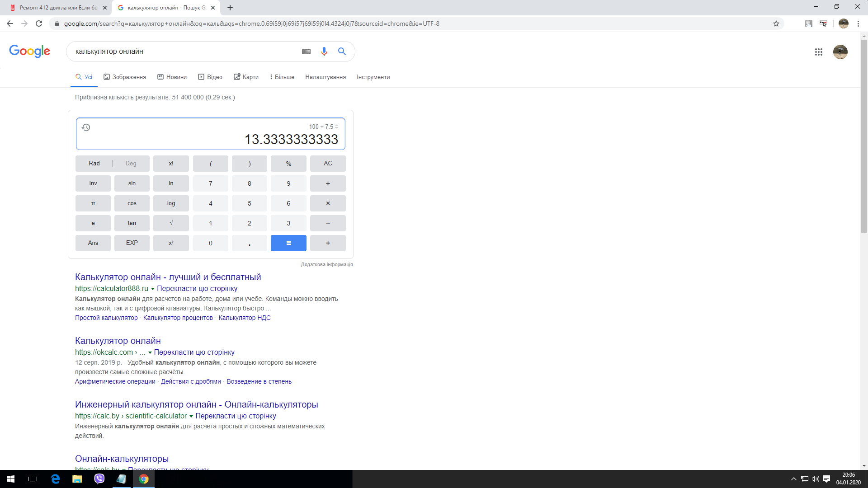This screenshot has width=868, height=488.
Task: Open Viber from the taskbar
Action: click(x=99, y=479)
